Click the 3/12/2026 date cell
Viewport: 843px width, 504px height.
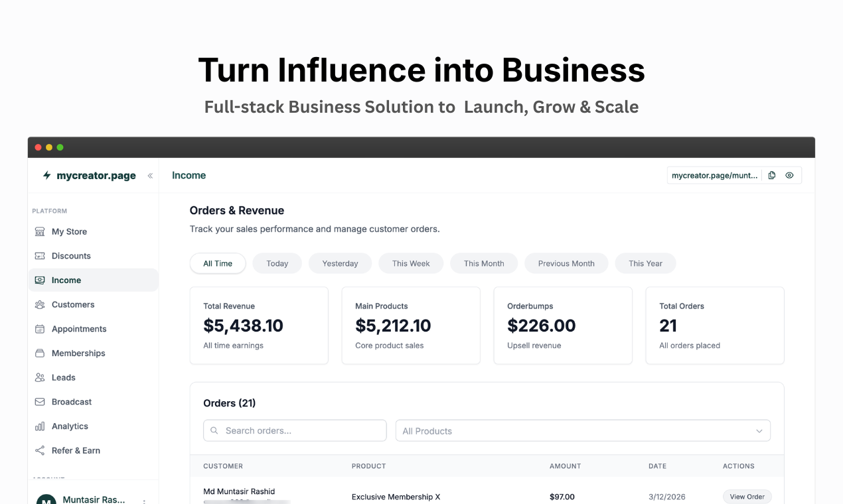[667, 497]
